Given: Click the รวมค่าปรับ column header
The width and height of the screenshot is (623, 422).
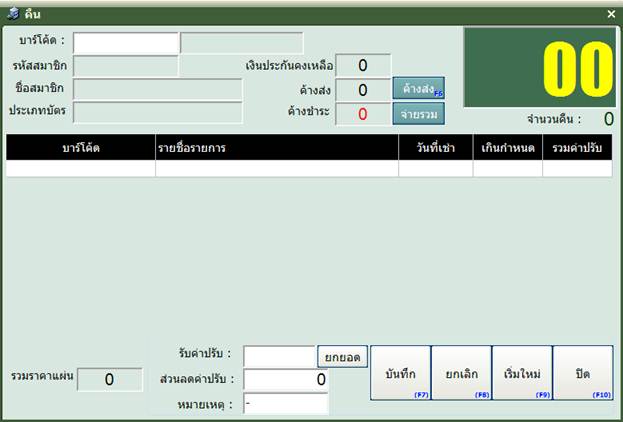Looking at the screenshot, I should [x=577, y=148].
